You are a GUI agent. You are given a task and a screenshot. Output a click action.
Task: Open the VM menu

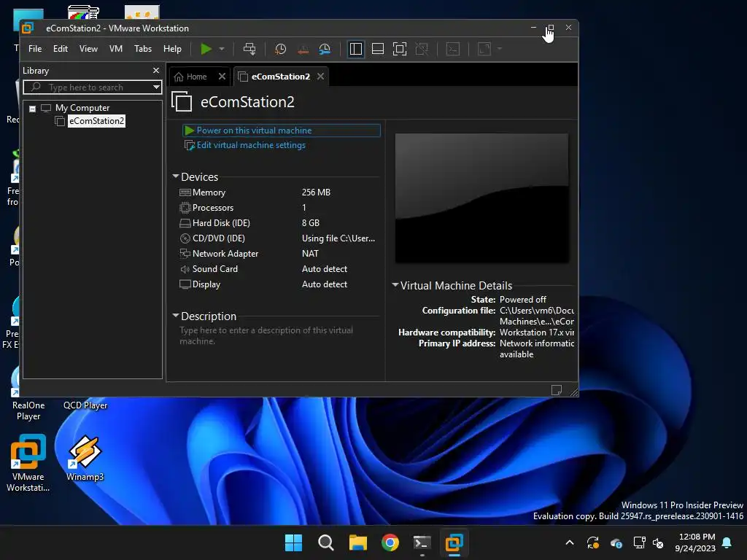(x=116, y=49)
